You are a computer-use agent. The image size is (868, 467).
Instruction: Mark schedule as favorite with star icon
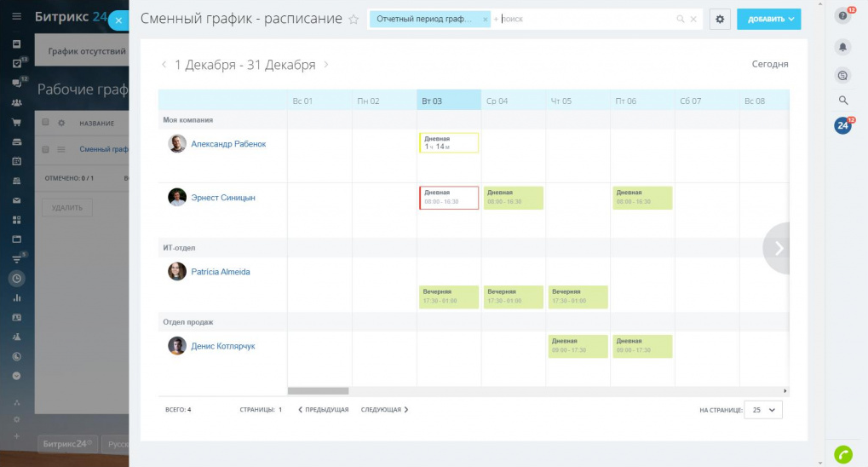354,20
